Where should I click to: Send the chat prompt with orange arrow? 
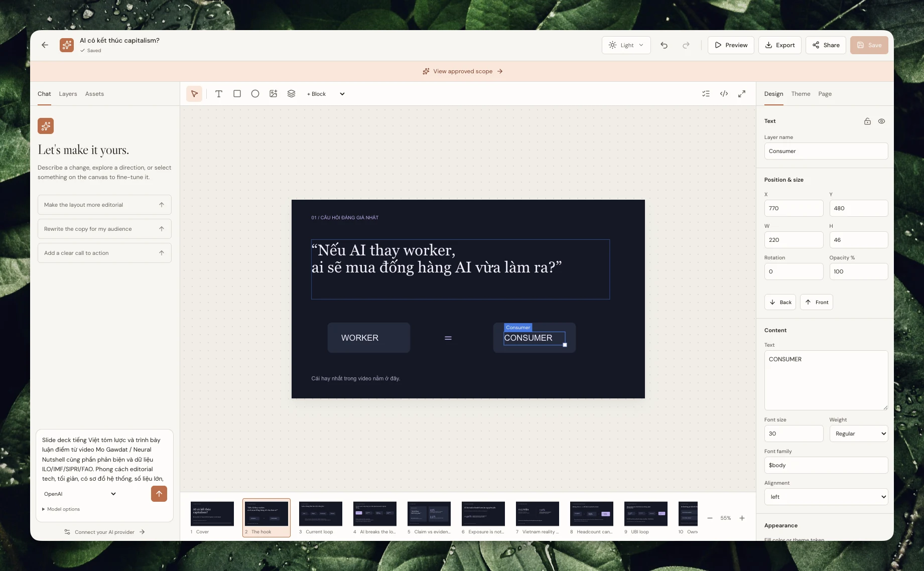pyautogui.click(x=159, y=494)
